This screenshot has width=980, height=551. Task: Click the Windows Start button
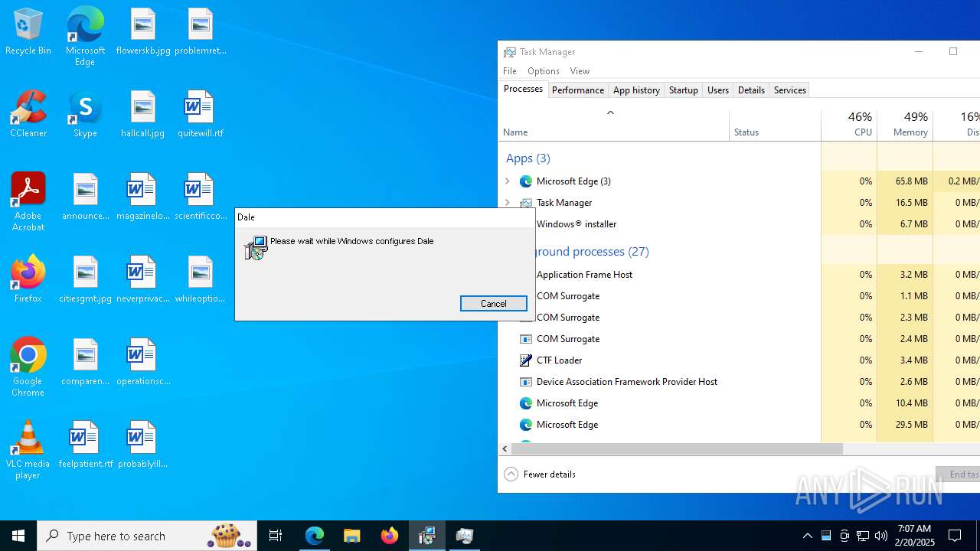coord(18,536)
